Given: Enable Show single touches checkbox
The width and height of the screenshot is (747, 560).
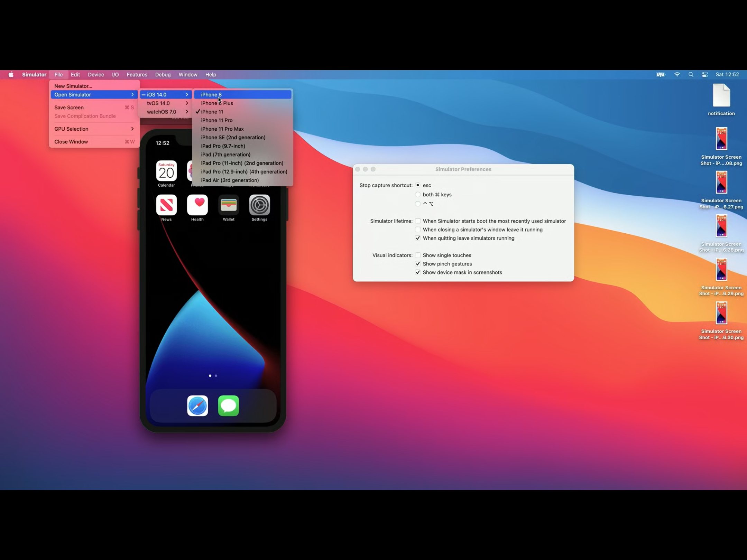Looking at the screenshot, I should (418, 255).
